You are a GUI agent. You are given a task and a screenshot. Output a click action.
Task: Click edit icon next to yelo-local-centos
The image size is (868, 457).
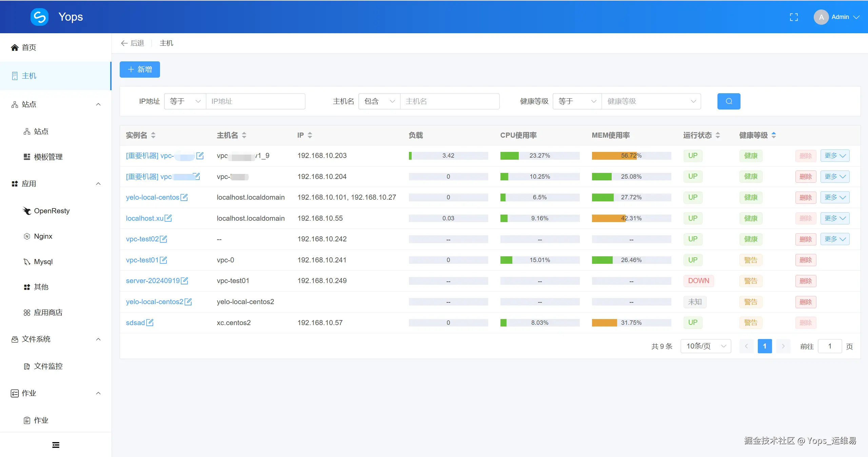[184, 197]
